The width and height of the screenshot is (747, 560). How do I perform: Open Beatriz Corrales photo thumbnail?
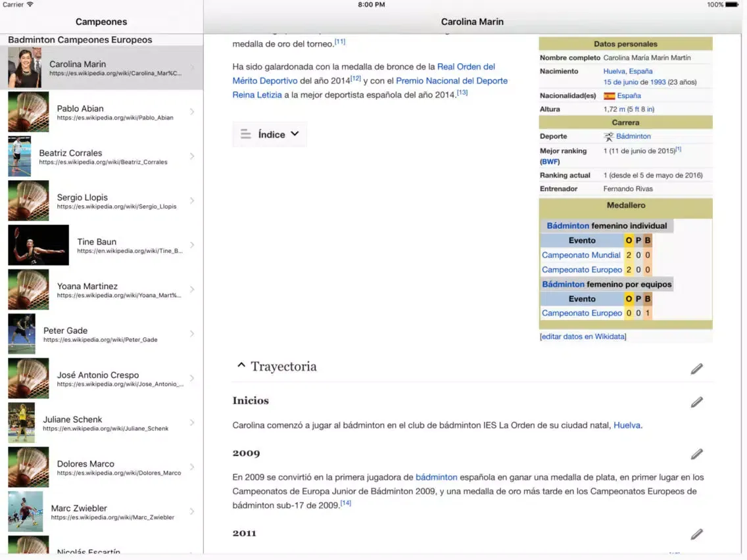click(x=20, y=156)
